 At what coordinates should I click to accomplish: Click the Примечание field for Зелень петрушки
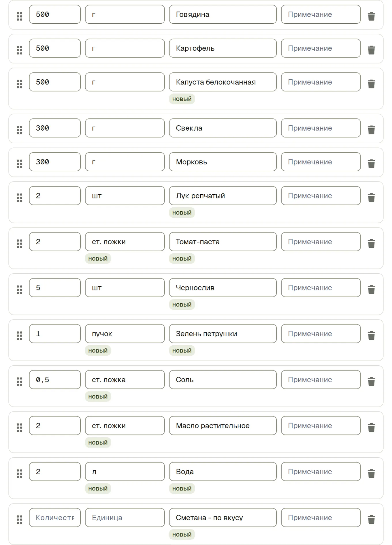pos(321,334)
